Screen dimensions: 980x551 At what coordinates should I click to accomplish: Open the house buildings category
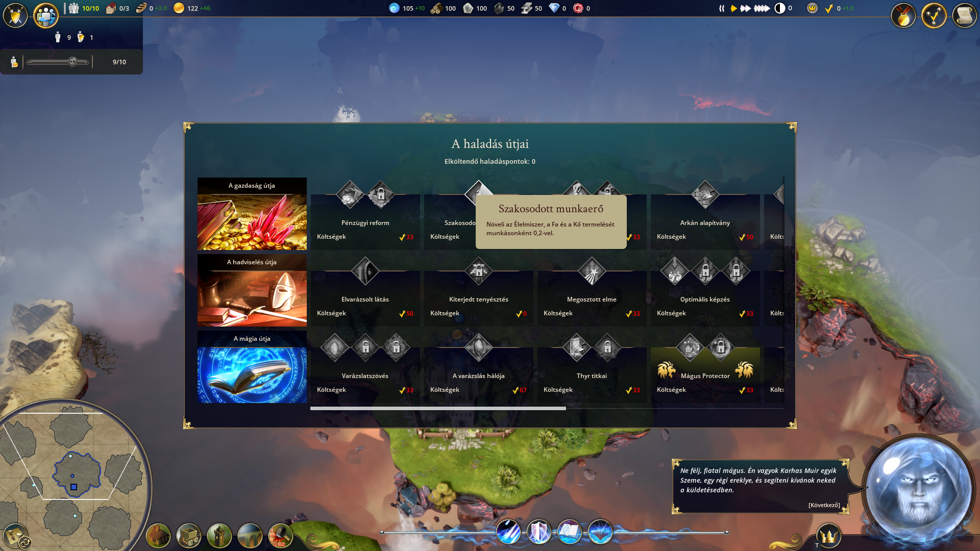click(x=158, y=536)
